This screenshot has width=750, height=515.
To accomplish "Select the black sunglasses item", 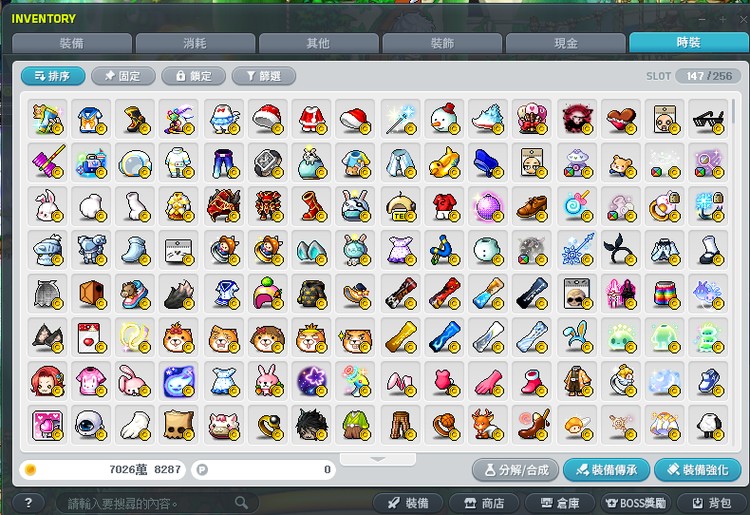I will point(711,117).
